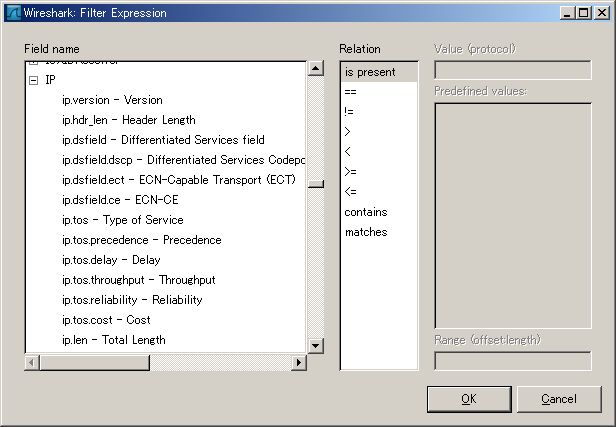
Task: Click the vertical scrollbar thumb in field list
Action: (x=315, y=184)
